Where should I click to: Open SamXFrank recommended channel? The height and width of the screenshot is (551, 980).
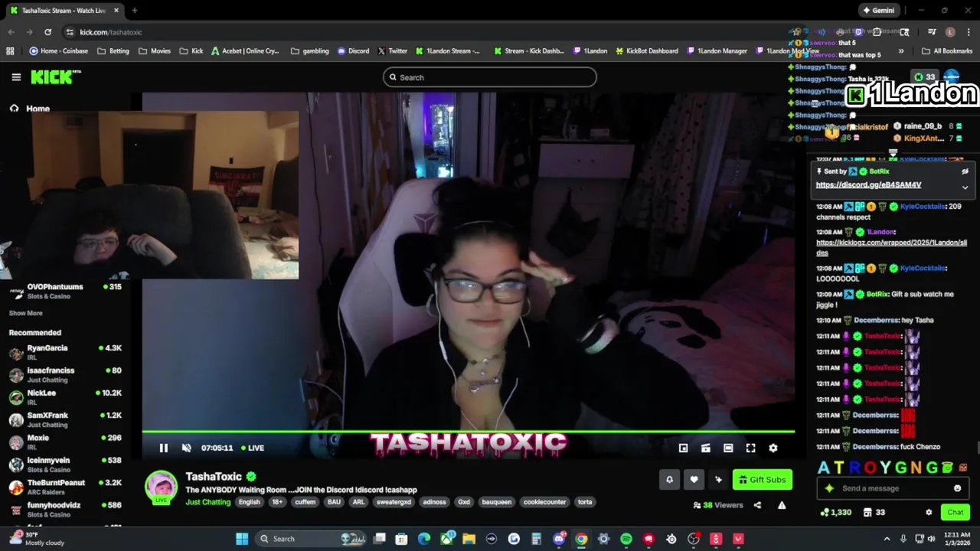65,419
